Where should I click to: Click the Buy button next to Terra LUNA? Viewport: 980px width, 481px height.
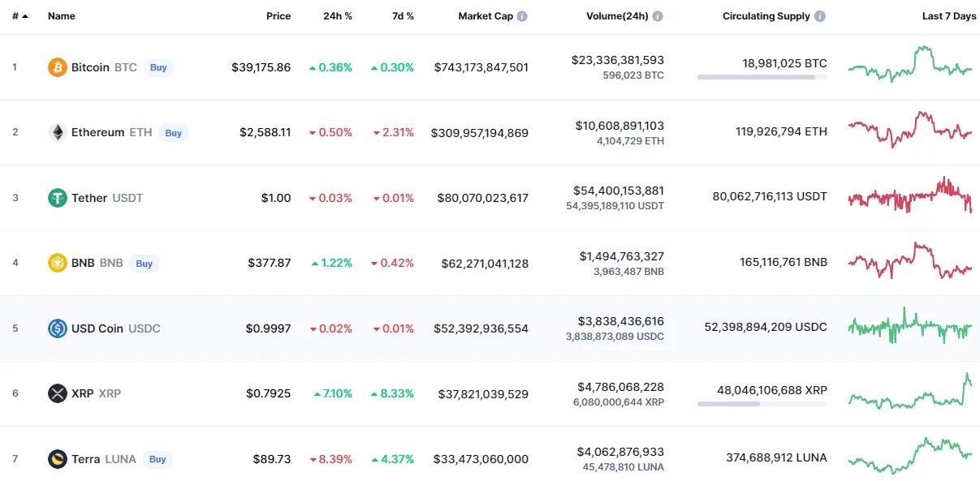coord(158,459)
